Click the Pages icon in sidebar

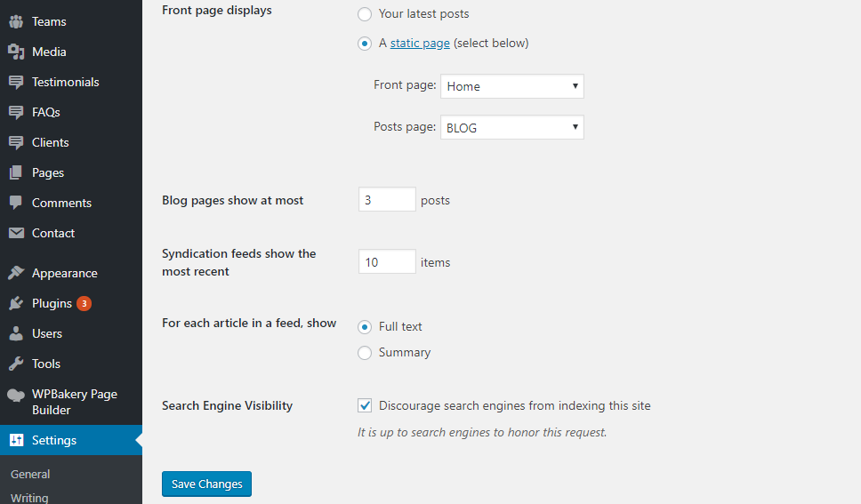[x=16, y=172]
